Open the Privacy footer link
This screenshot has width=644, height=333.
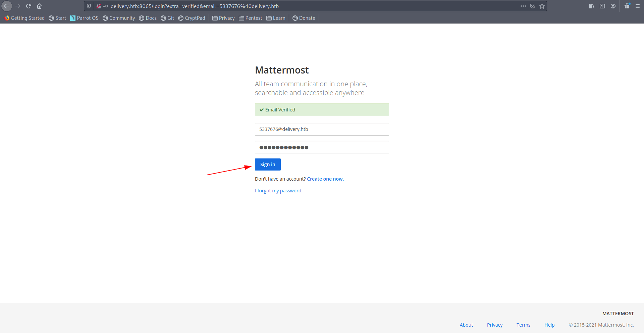[x=495, y=325]
